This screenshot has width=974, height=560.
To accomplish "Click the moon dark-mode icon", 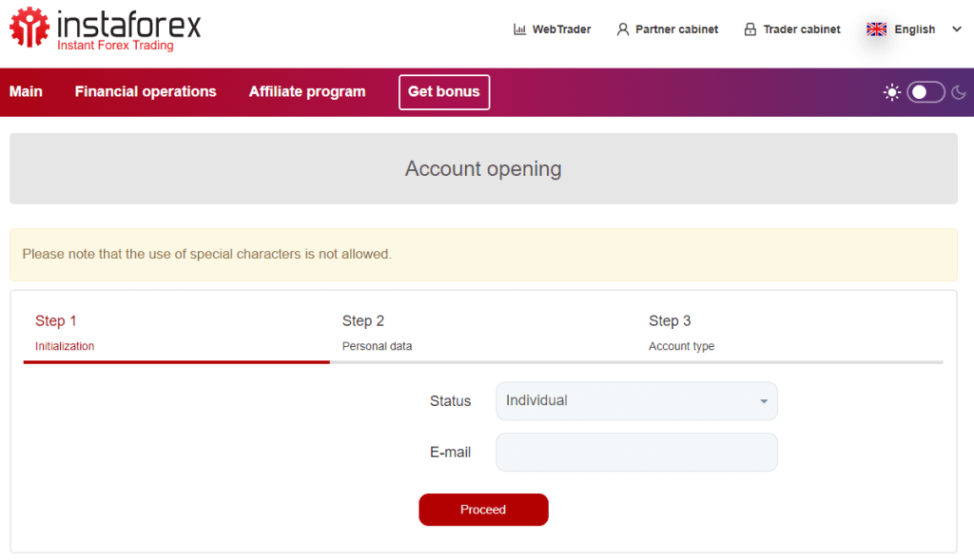I will (x=959, y=92).
